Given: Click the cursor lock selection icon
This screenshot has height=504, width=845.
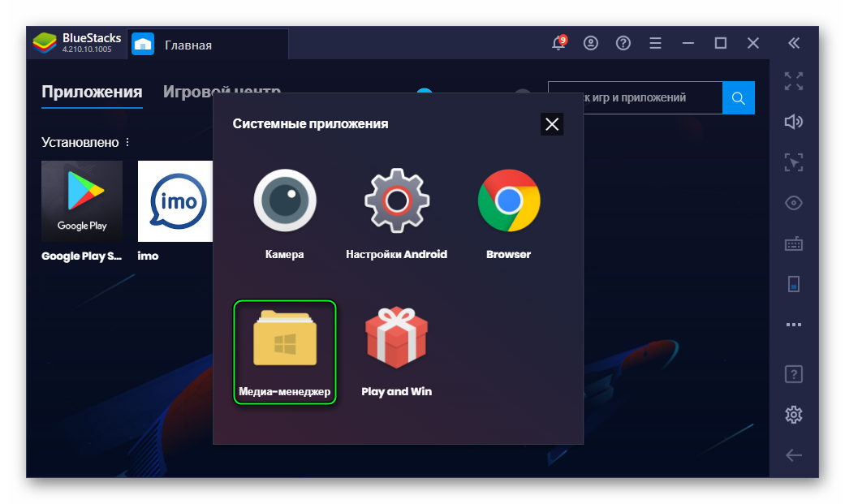Looking at the screenshot, I should point(794,162).
